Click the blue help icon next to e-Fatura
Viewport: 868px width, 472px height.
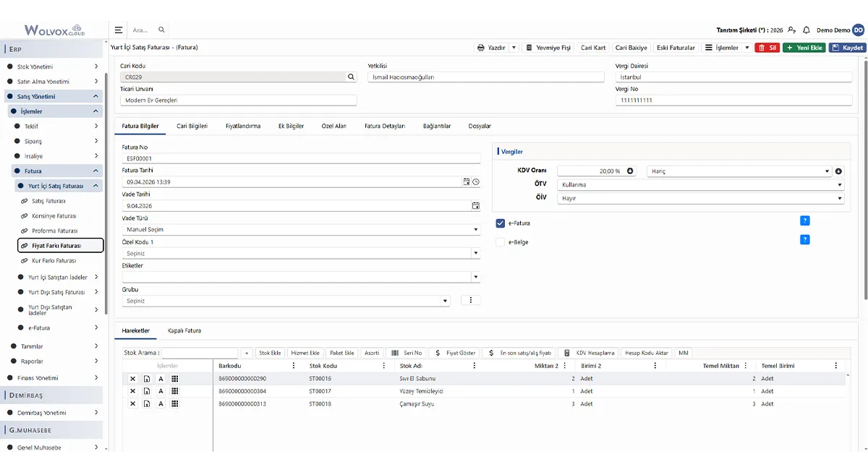pos(805,221)
